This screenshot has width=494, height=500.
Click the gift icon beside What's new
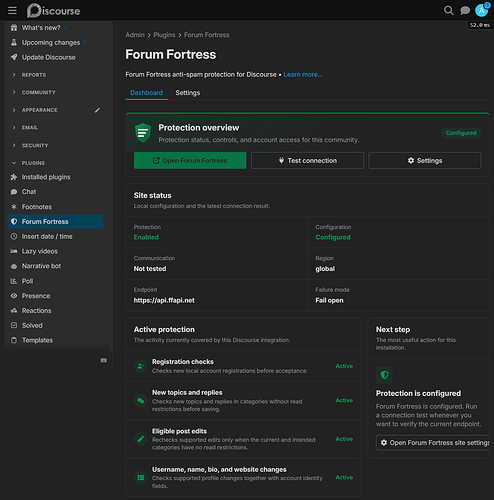point(14,28)
